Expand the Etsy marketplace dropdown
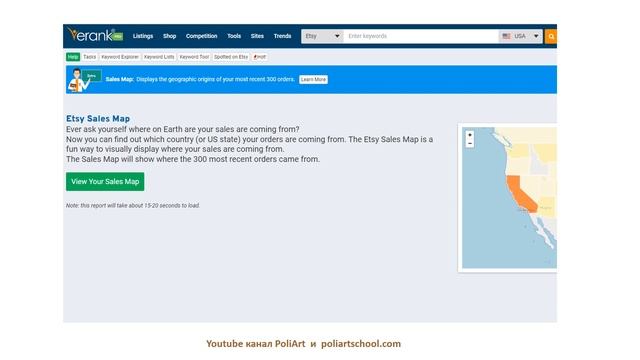The width and height of the screenshot is (640, 360). (322, 36)
